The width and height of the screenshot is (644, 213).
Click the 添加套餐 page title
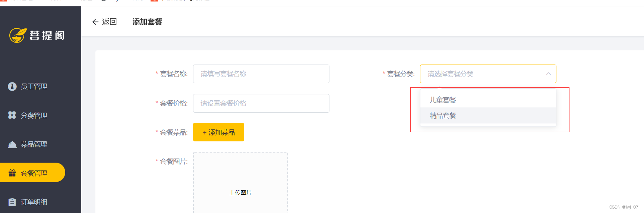(147, 22)
